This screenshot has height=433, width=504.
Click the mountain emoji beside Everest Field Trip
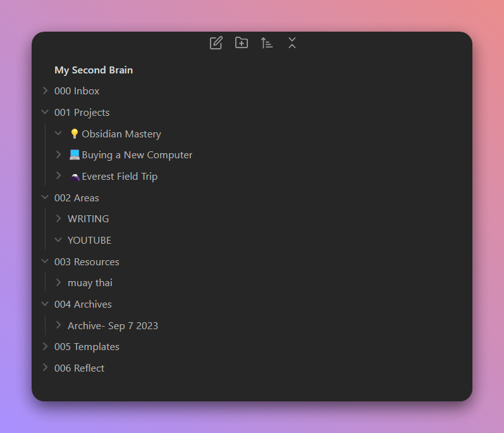[75, 177]
